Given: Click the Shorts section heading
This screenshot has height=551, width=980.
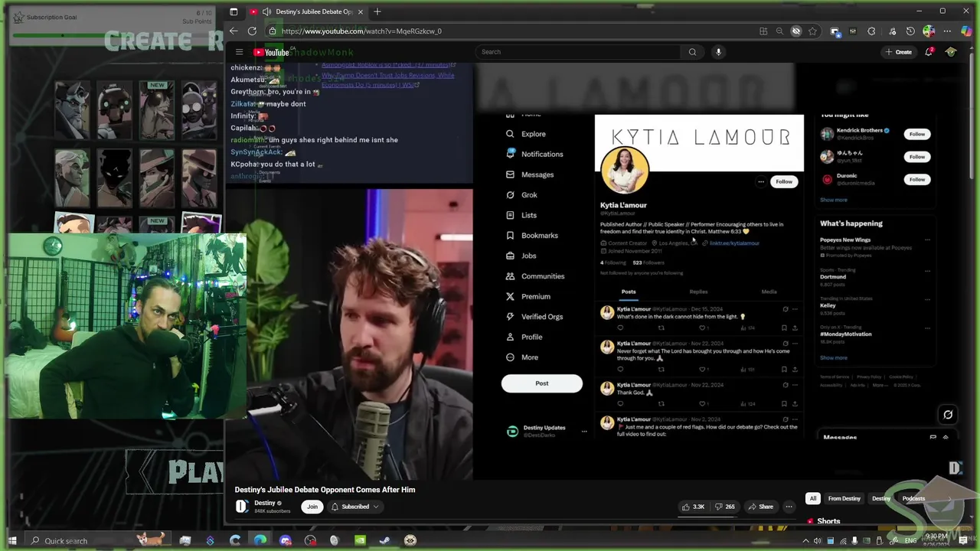Looking at the screenshot, I should coord(828,521).
